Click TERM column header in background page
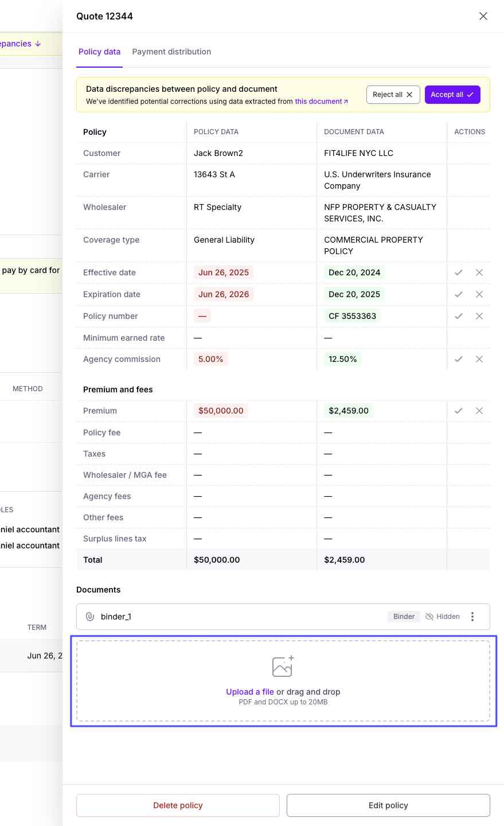 click(37, 628)
